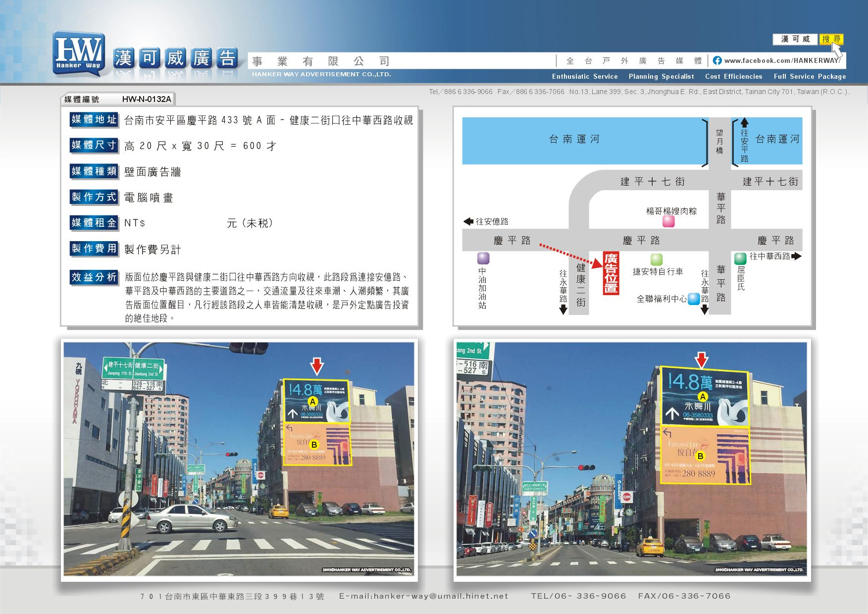Click billboard A in the left photo
868x614 pixels.
coord(316,401)
